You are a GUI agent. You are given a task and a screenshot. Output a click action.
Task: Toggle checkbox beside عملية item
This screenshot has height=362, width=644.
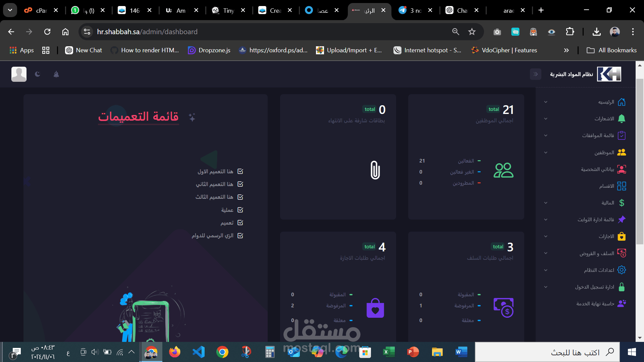(x=240, y=210)
